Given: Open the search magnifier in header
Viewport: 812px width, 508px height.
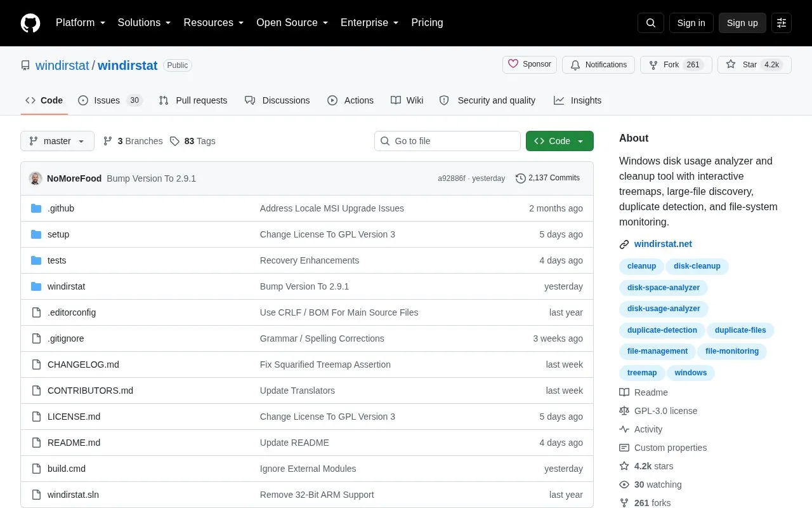Looking at the screenshot, I should (651, 23).
